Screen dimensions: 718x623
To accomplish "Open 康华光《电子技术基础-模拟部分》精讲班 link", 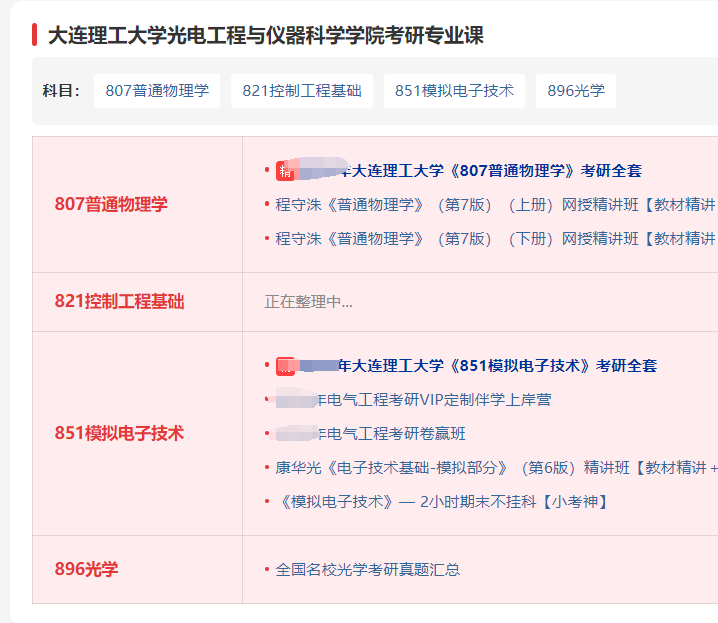I will [x=496, y=468].
